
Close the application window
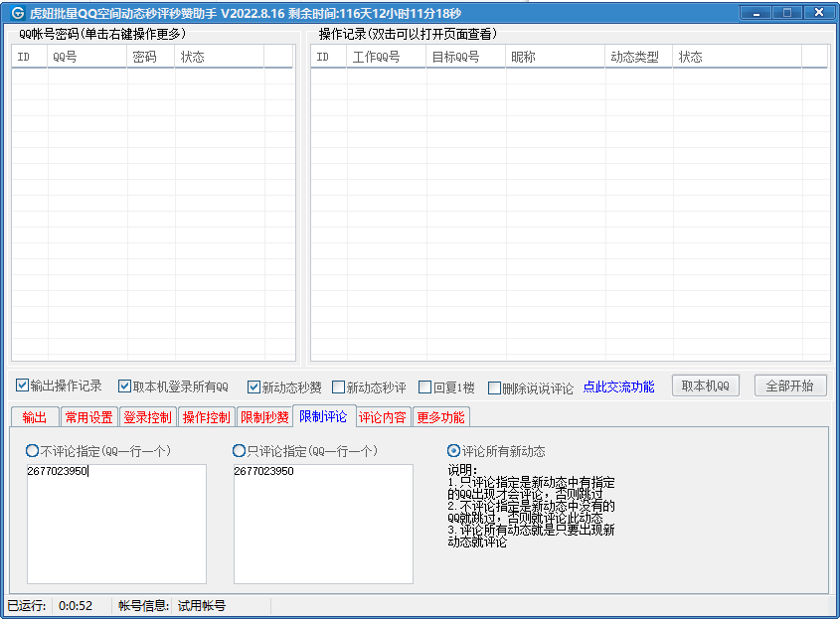click(818, 13)
